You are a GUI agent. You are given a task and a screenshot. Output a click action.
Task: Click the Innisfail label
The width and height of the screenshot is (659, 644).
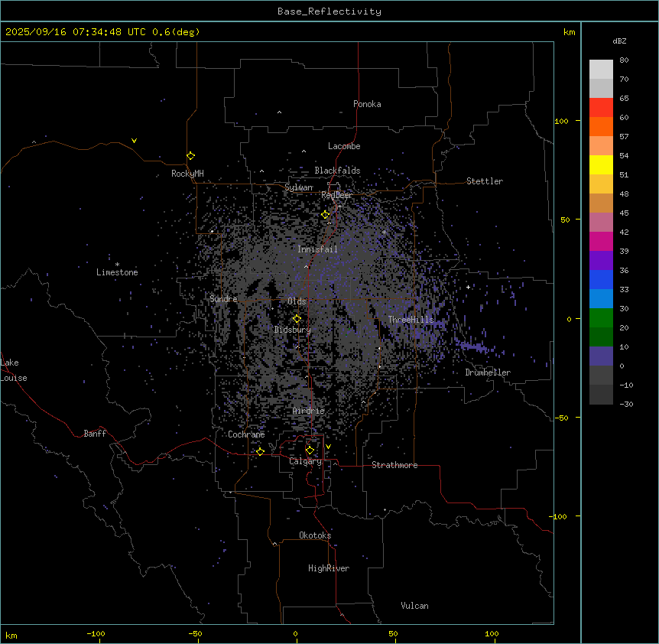coord(317,249)
